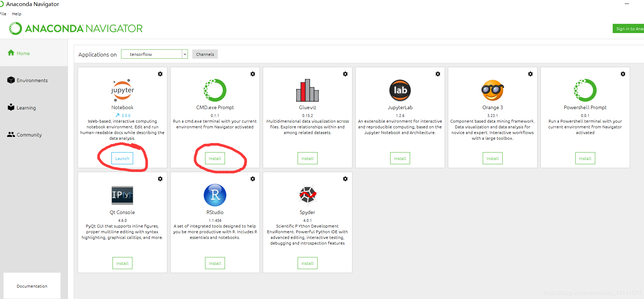Install Glueviz
Screen dimensions: 644x299
[x=308, y=158]
